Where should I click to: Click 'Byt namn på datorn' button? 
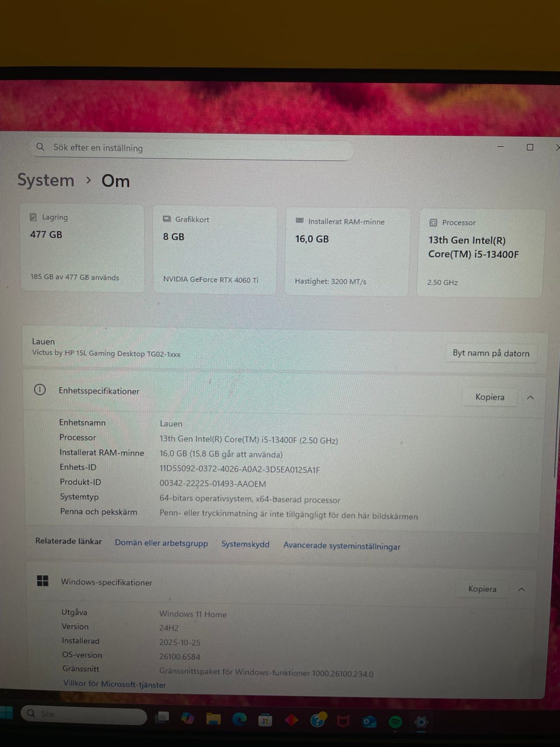tap(491, 353)
